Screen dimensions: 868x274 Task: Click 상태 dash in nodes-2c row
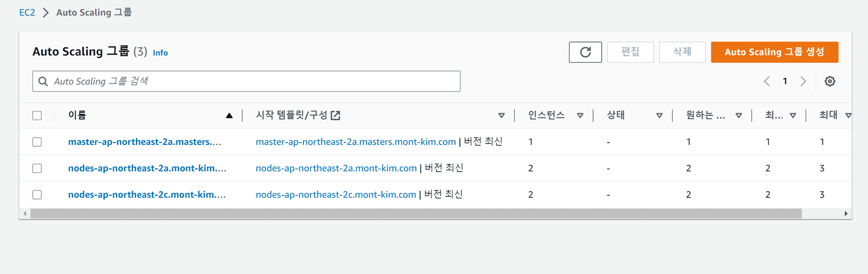(609, 195)
